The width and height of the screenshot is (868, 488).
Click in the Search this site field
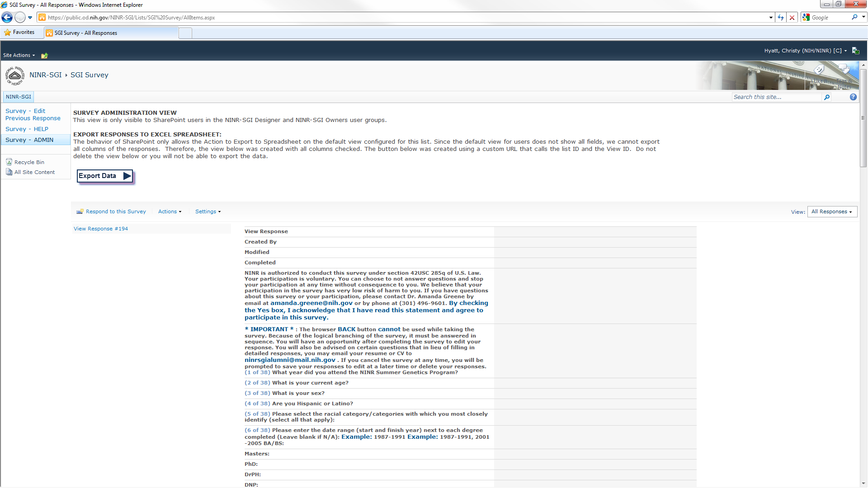776,97
